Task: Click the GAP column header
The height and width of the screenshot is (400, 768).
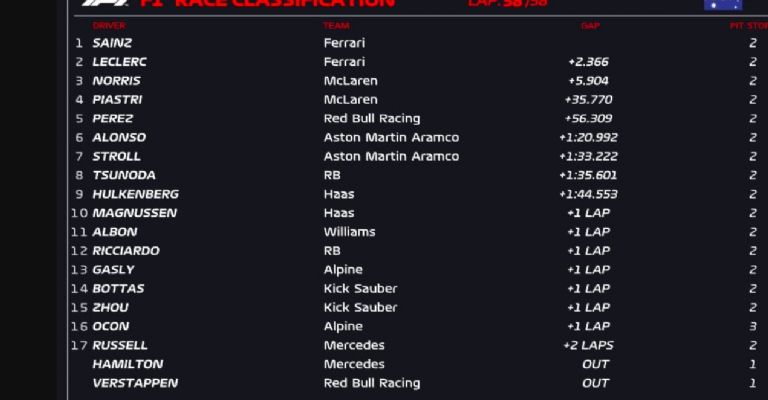Action: point(590,25)
